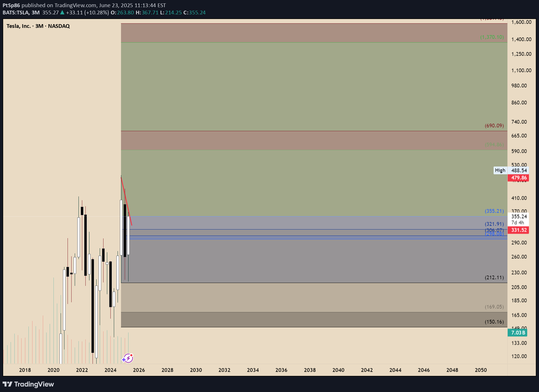
Task: Click the 1,600.00 price axis tick
Action: (x=521, y=22)
